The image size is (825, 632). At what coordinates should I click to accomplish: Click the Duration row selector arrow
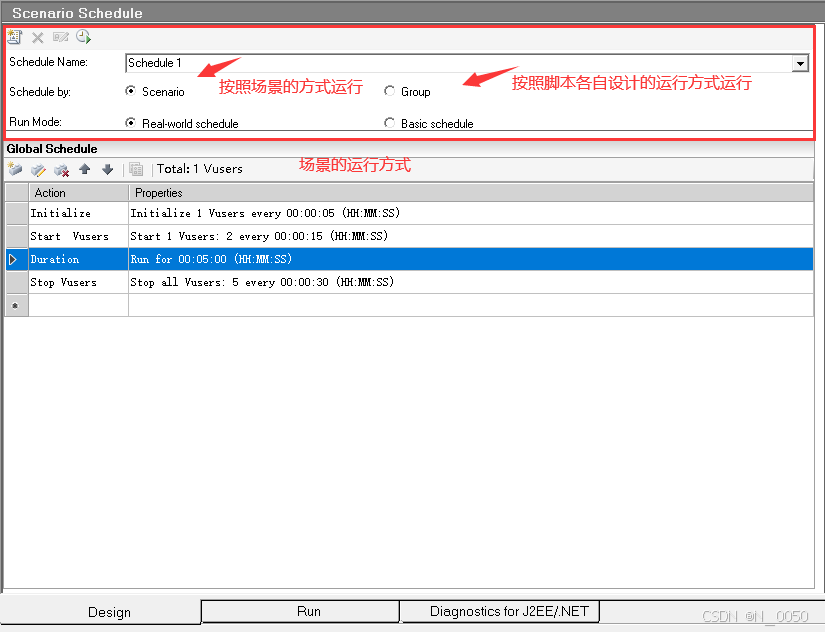[x=16, y=259]
